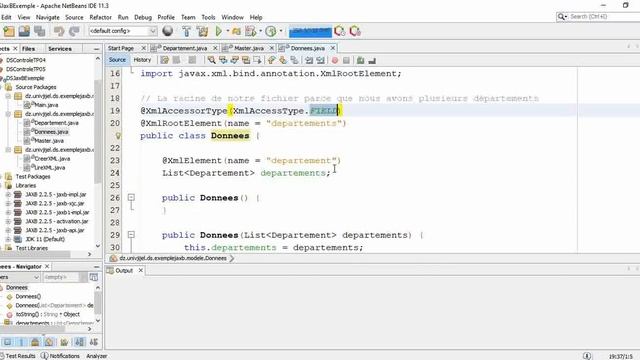
Task: Click the globe browser icon in toolbar
Action: coord(167,31)
